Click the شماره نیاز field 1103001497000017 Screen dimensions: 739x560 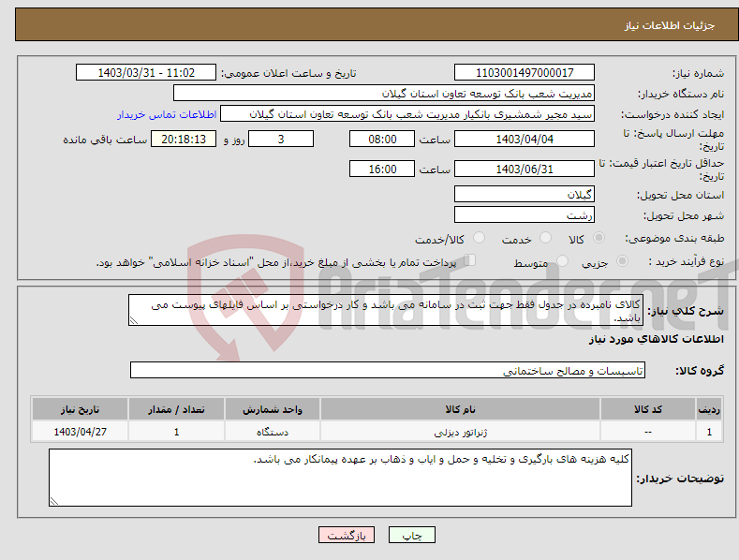tap(525, 73)
